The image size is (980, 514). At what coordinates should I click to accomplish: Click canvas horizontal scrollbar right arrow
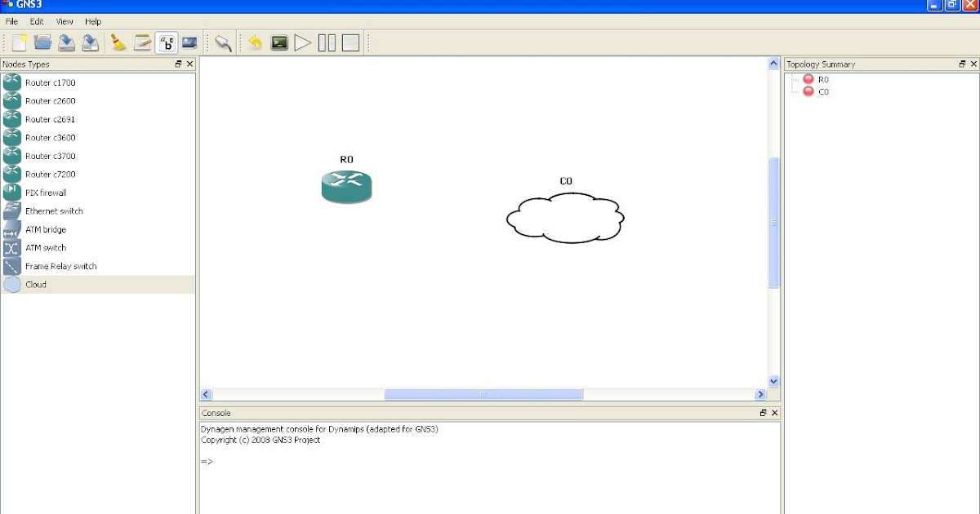pyautogui.click(x=761, y=394)
